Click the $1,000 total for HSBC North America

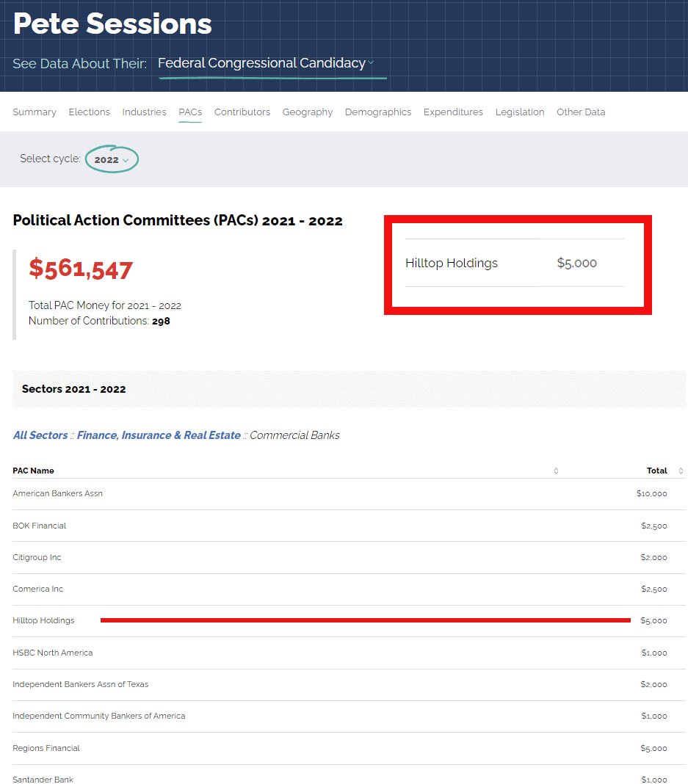point(654,653)
